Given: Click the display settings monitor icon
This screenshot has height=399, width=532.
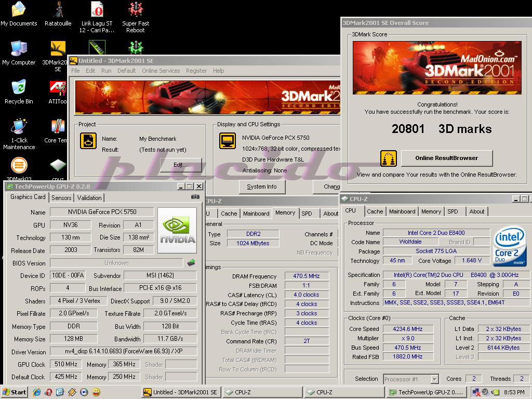Looking at the screenshot, I should [x=228, y=141].
